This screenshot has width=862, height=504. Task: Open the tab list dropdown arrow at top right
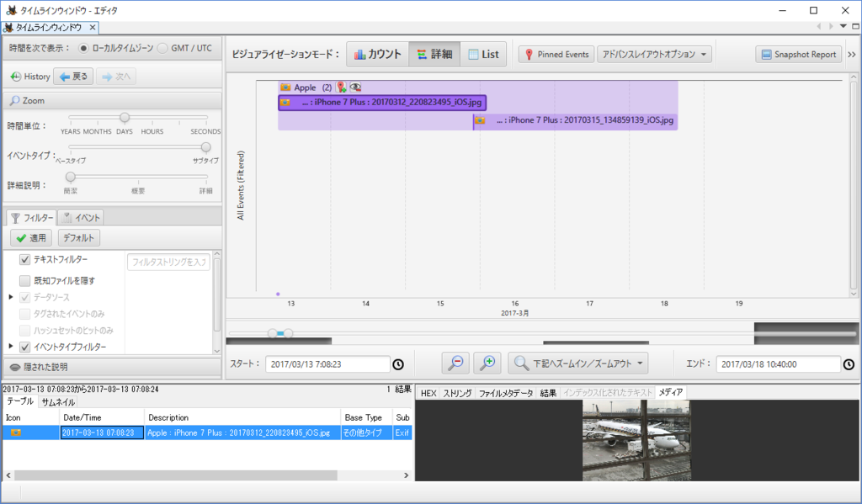pyautogui.click(x=843, y=26)
